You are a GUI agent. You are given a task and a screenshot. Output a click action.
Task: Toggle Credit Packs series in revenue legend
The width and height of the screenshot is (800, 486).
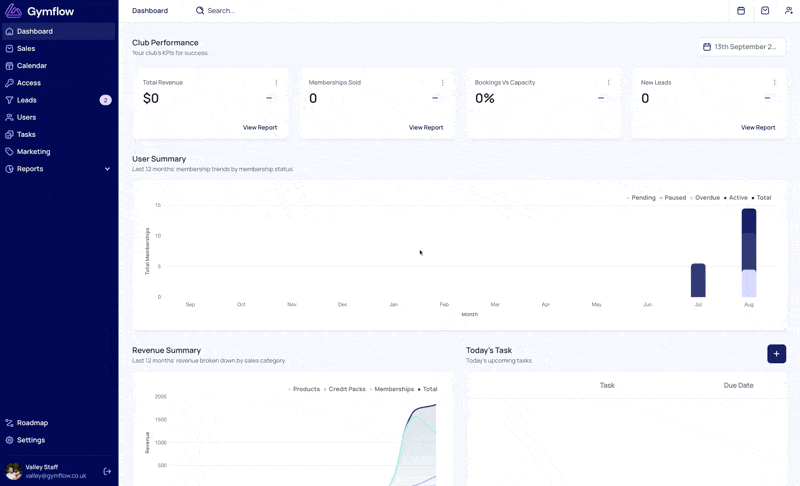(344, 389)
